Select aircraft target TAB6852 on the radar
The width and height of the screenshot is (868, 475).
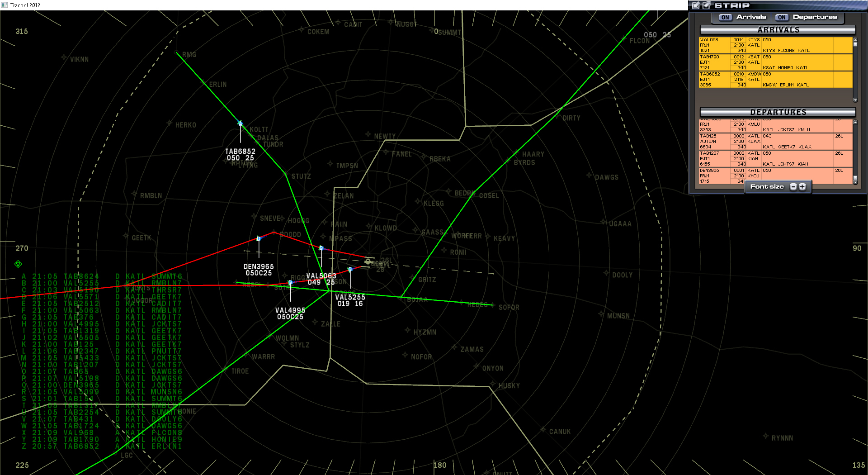coord(240,123)
